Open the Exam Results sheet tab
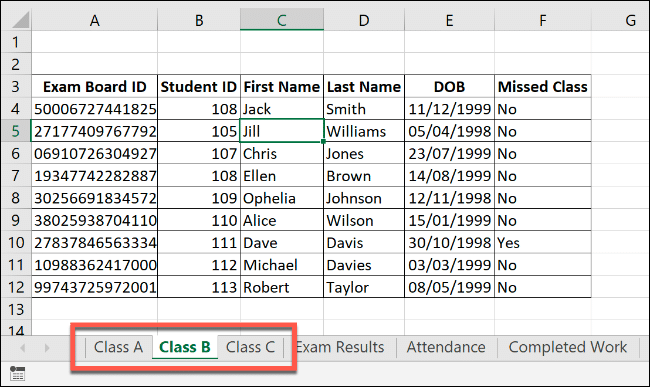This screenshot has height=387, width=650. click(340, 347)
